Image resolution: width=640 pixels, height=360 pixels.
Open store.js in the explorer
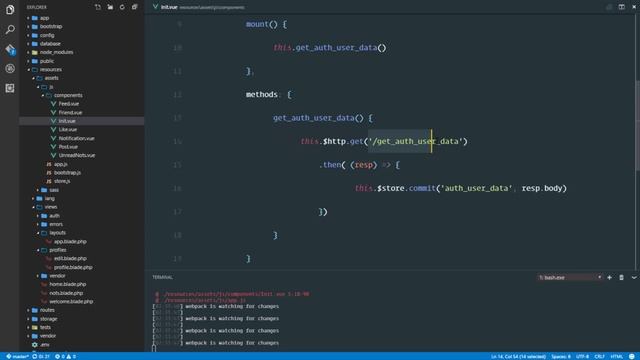tap(62, 181)
